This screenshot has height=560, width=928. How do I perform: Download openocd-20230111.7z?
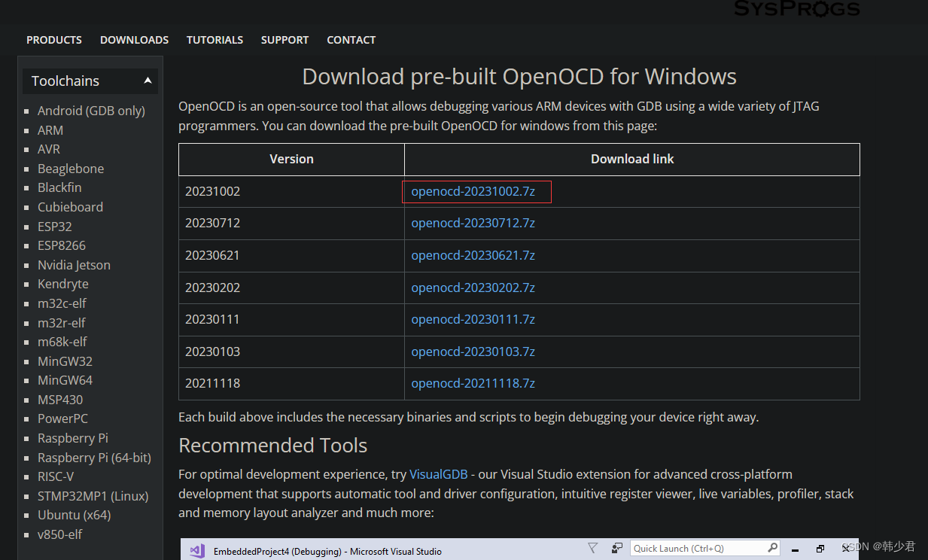(473, 319)
